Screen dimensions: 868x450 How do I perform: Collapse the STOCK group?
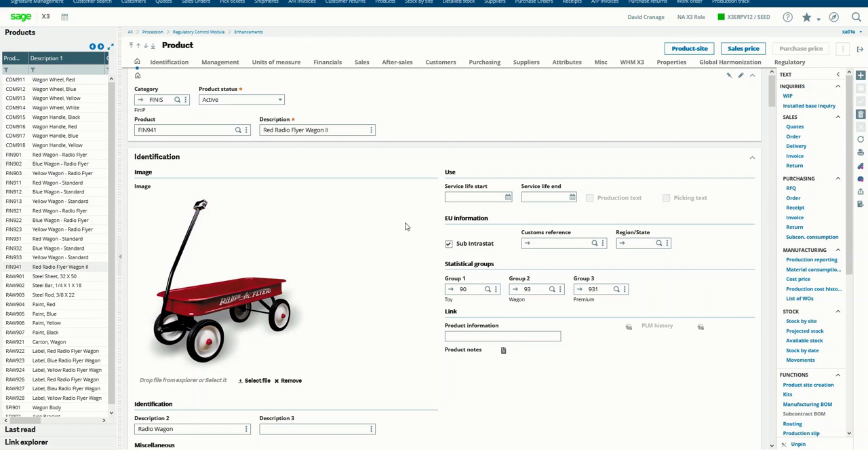tap(837, 312)
